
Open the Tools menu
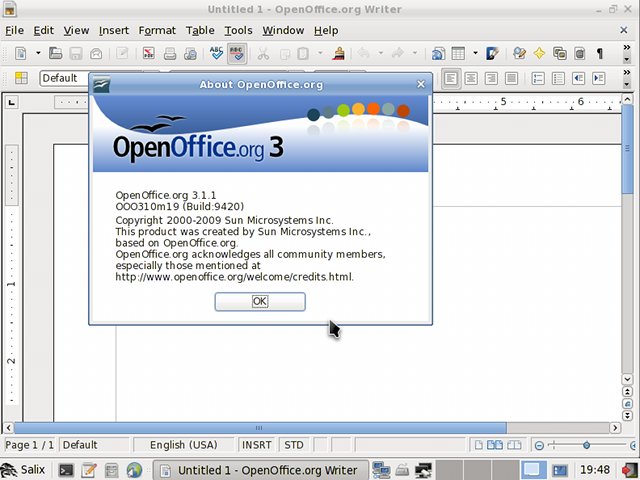tap(238, 30)
